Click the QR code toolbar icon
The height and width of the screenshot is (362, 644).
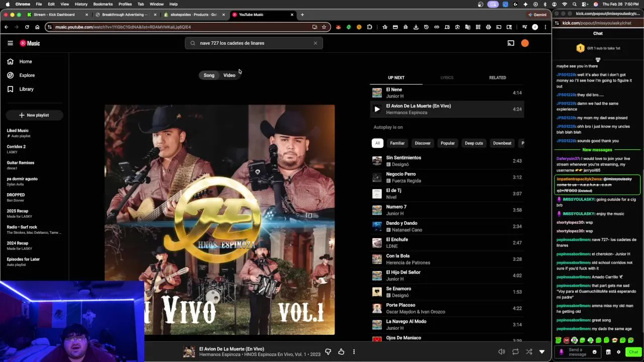pos(478,27)
